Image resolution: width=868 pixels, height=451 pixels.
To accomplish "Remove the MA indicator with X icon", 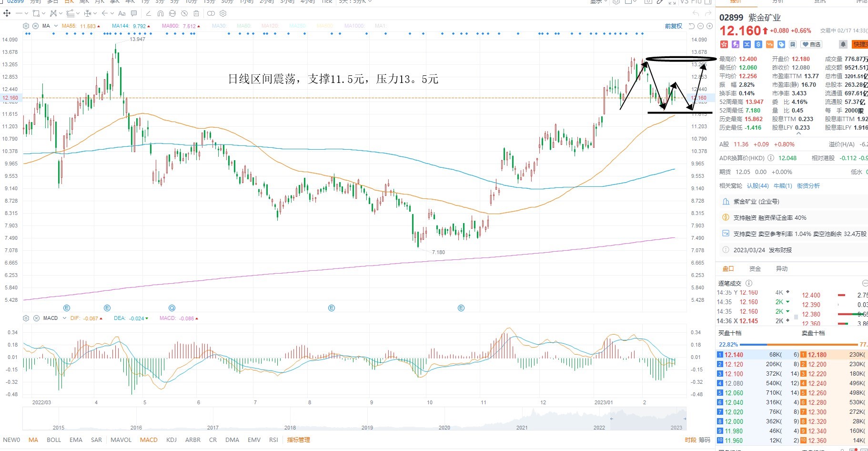I will (35, 26).
